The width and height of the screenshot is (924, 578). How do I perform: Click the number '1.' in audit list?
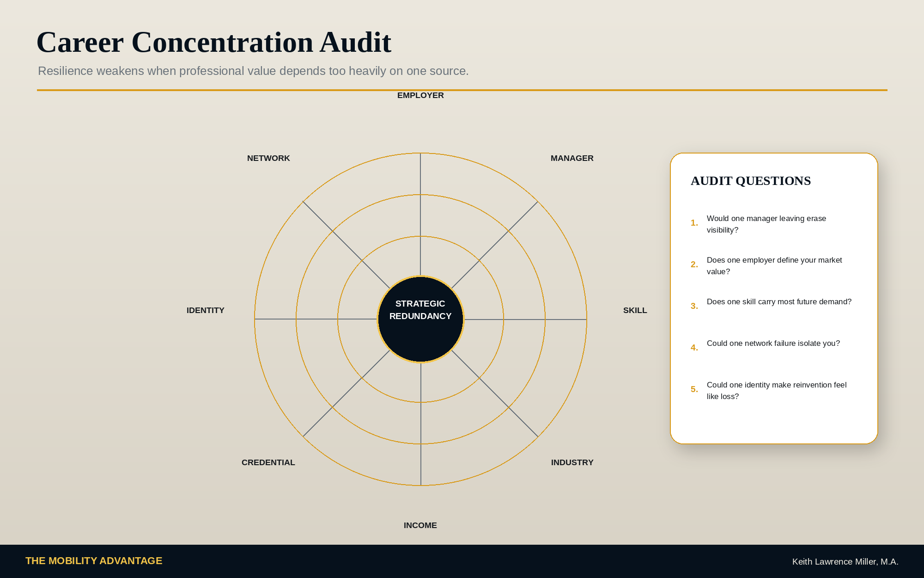pyautogui.click(x=694, y=223)
